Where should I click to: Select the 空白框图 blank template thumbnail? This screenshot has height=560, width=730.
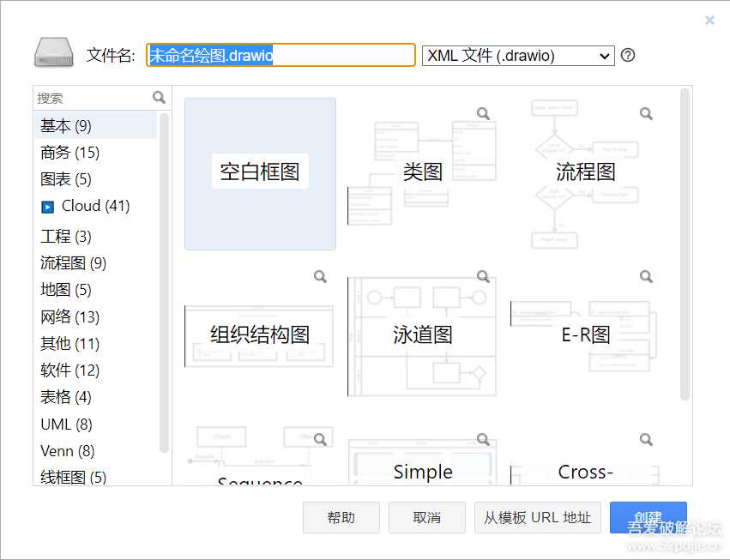click(260, 173)
